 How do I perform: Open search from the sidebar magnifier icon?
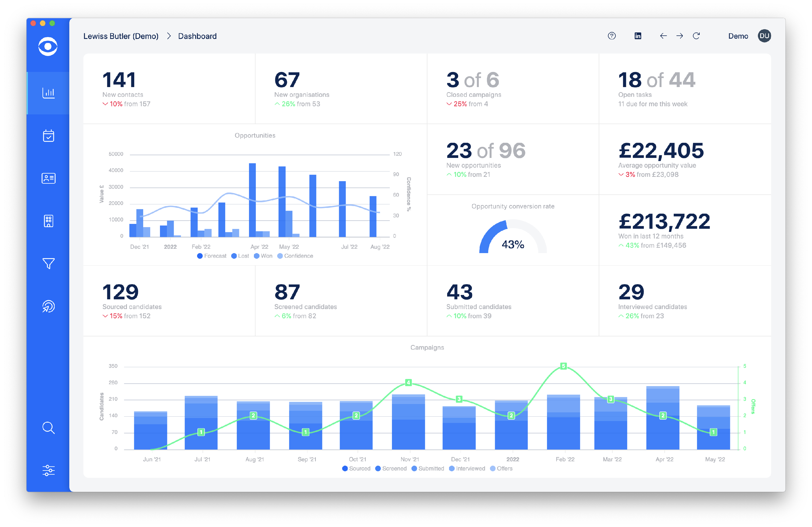coord(49,428)
